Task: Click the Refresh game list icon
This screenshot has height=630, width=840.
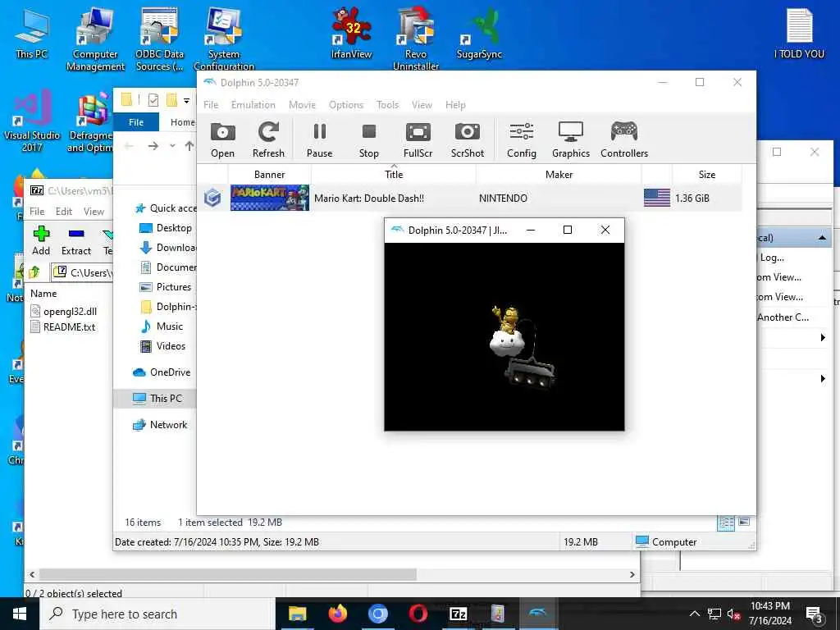Action: (x=268, y=139)
